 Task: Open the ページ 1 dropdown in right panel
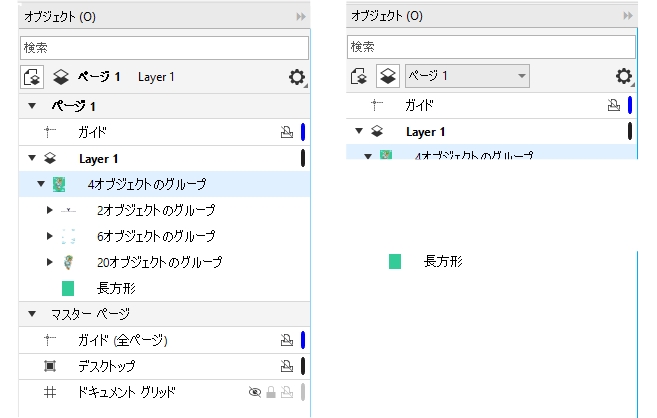[466, 77]
